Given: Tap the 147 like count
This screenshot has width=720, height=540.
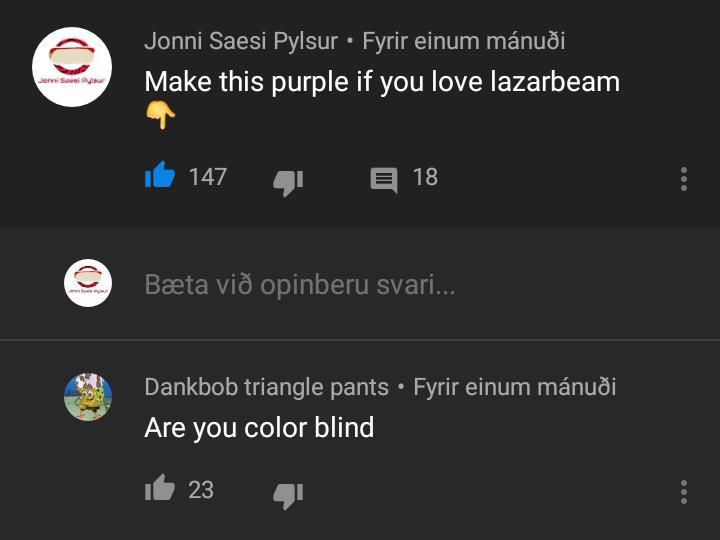Looking at the screenshot, I should click(208, 177).
